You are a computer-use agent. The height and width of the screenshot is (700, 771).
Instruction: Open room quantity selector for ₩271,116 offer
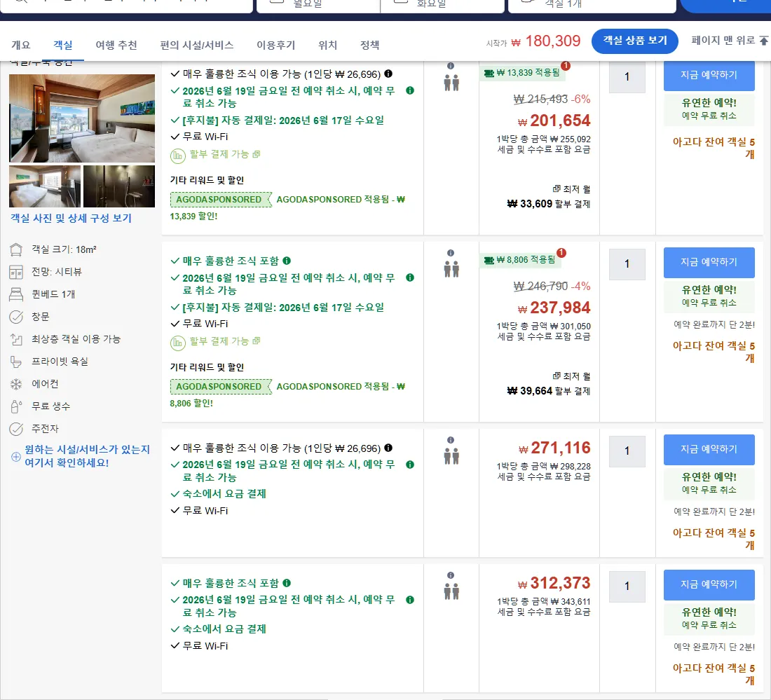[627, 451]
